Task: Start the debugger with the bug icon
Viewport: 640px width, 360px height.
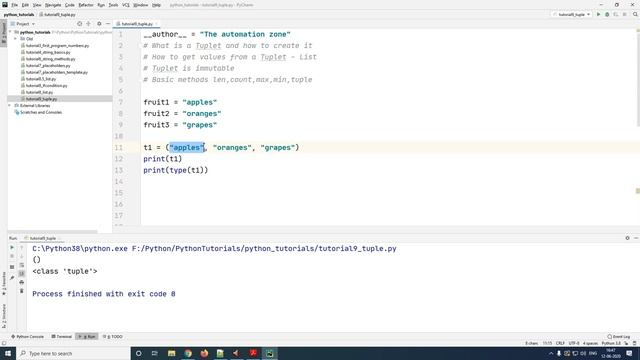Action: (x=607, y=14)
